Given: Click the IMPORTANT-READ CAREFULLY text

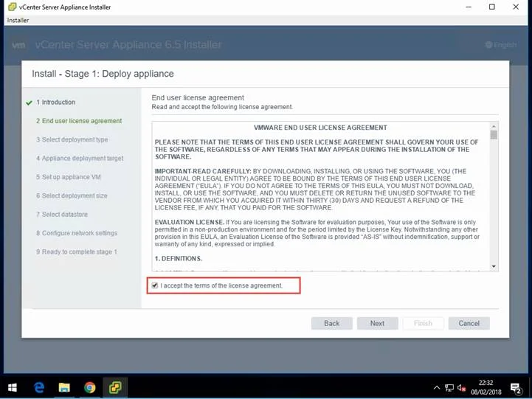Looking at the screenshot, I should 203,171.
